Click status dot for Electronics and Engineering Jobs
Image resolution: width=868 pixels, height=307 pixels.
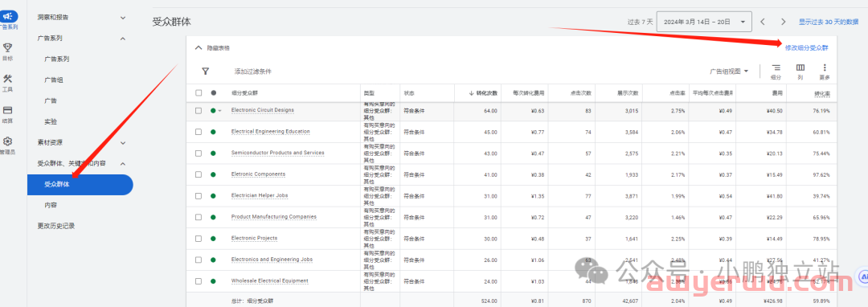pyautogui.click(x=213, y=260)
